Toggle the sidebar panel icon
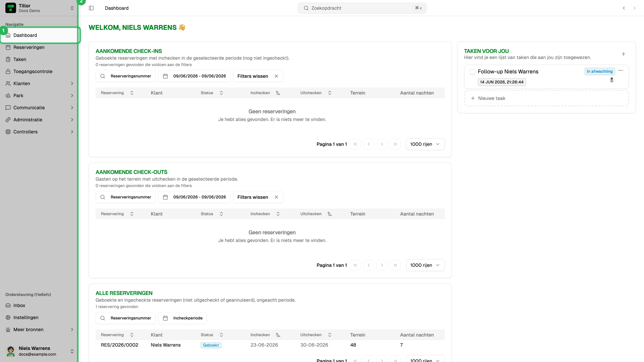Screen dimensions: 644x362 91,8
